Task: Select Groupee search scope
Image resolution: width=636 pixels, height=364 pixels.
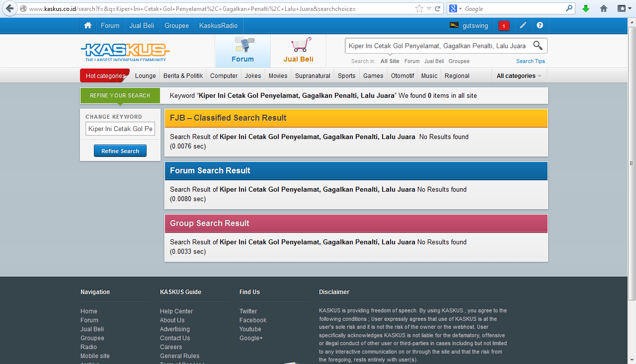Action: point(459,61)
